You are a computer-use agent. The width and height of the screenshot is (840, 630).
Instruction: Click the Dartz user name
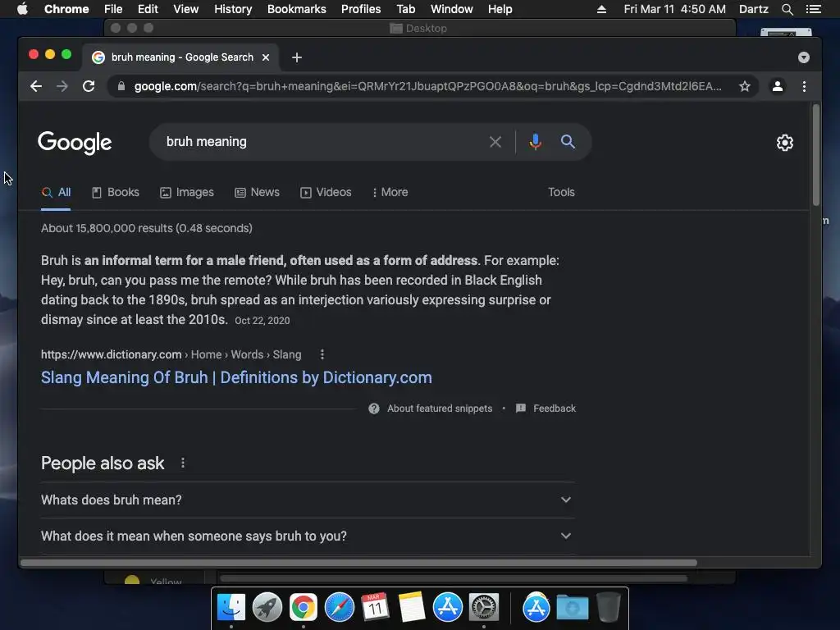(754, 9)
